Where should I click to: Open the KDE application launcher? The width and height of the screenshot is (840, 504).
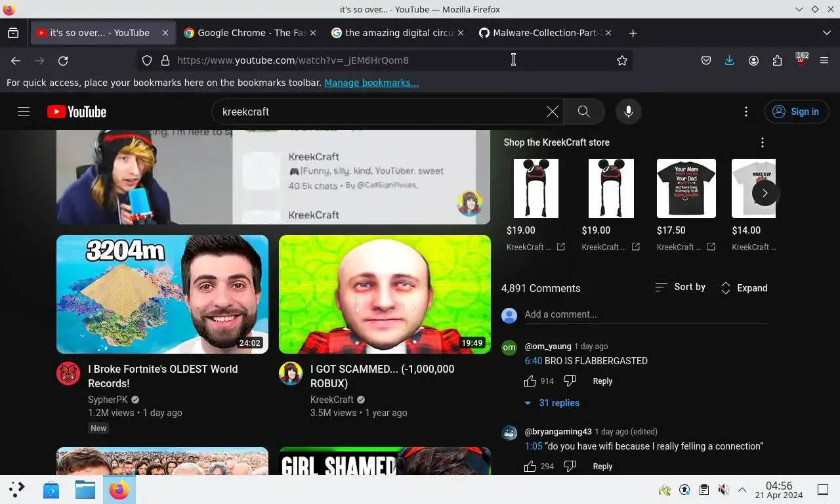(x=17, y=490)
